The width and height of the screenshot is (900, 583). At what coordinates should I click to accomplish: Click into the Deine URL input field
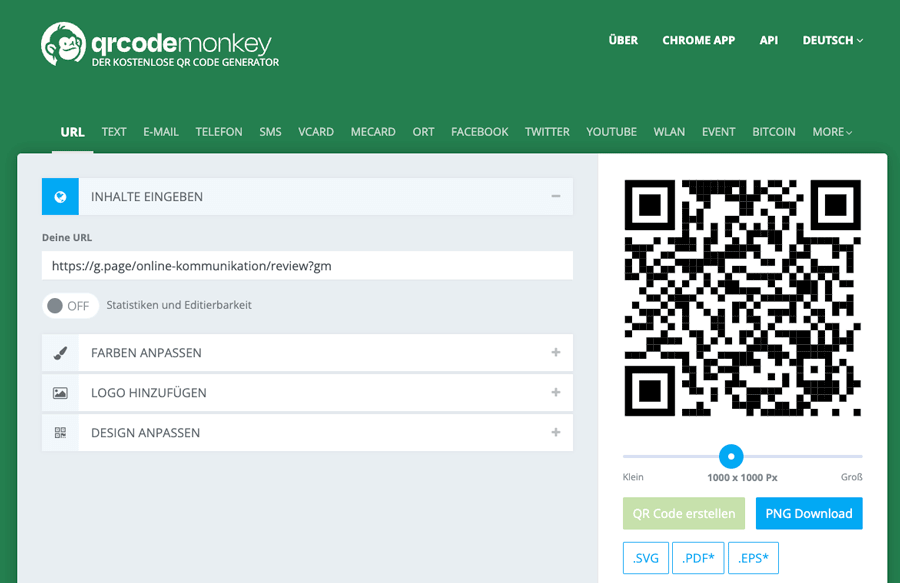click(x=307, y=266)
